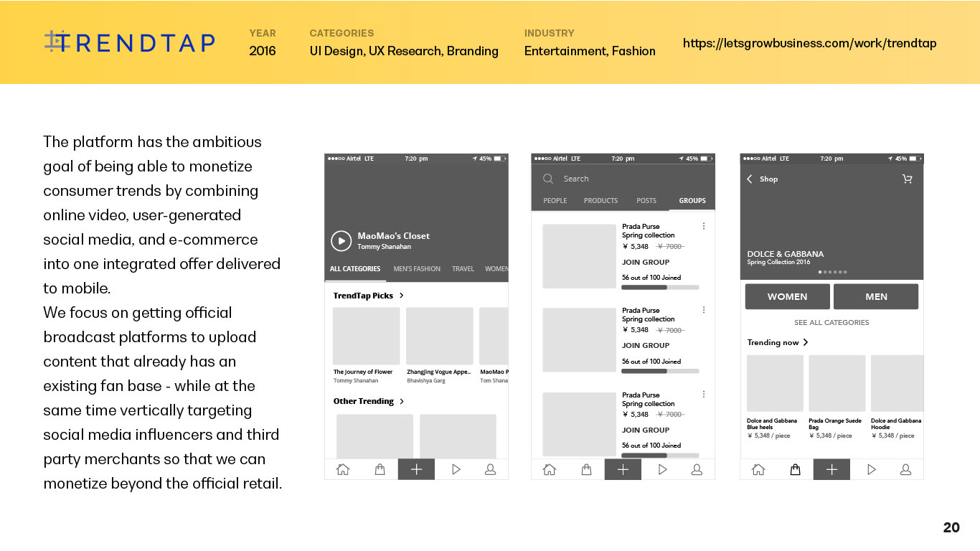
Task: Click the year '2016' value
Action: [x=263, y=51]
